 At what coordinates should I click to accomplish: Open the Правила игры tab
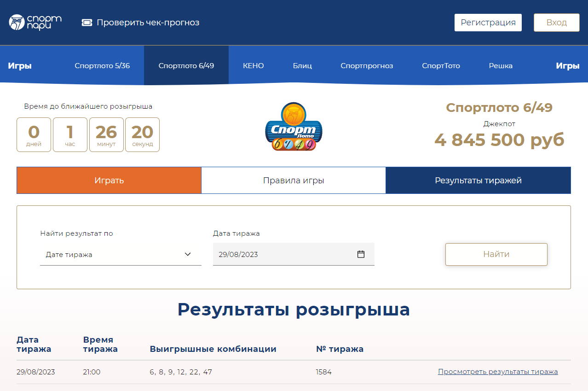294,180
